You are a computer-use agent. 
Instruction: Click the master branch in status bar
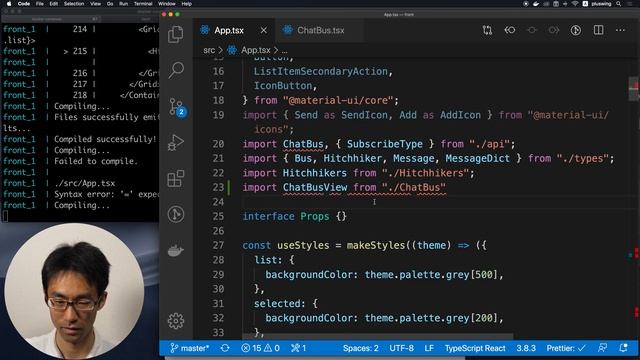190,348
